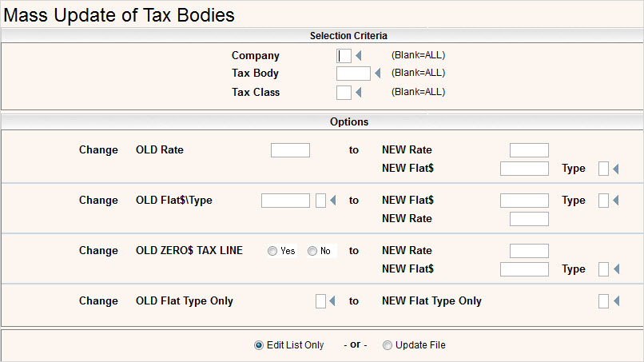Open Type lookup arrow in ZERO$ TAX LINE section
Viewport: 644px width, 362px height.
coord(616,269)
